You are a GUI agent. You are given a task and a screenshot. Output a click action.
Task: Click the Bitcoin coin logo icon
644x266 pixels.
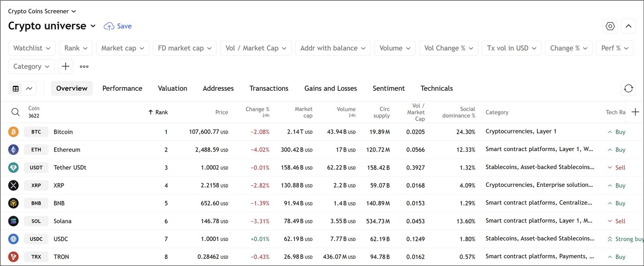(13, 132)
